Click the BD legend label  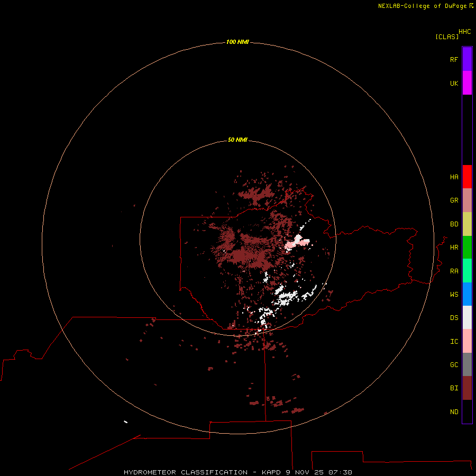[454, 224]
